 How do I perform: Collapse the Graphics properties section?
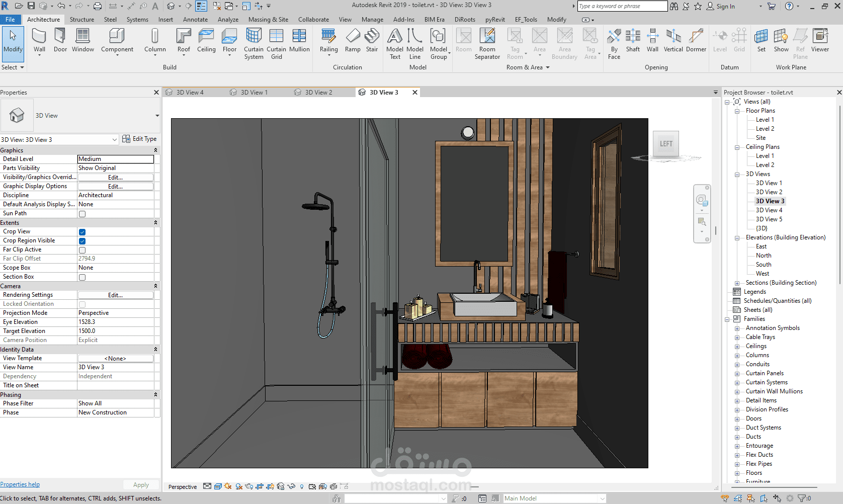tap(155, 150)
